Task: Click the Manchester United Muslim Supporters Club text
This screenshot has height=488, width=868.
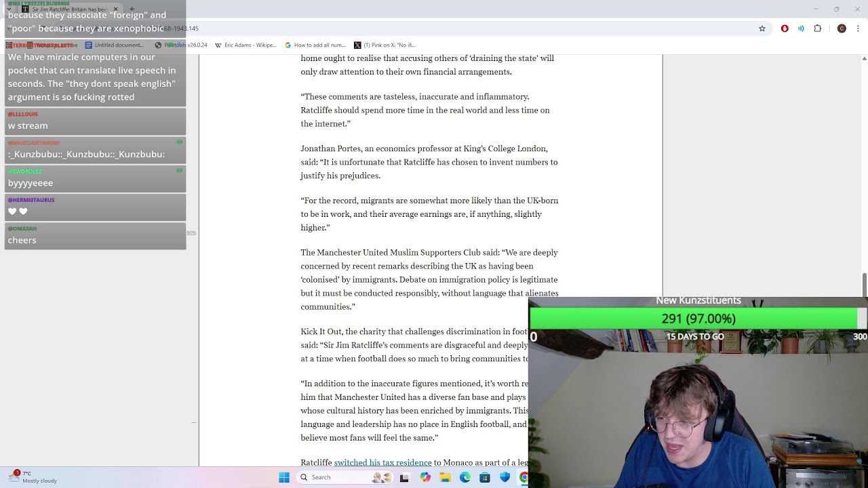Action: pyautogui.click(x=429, y=279)
